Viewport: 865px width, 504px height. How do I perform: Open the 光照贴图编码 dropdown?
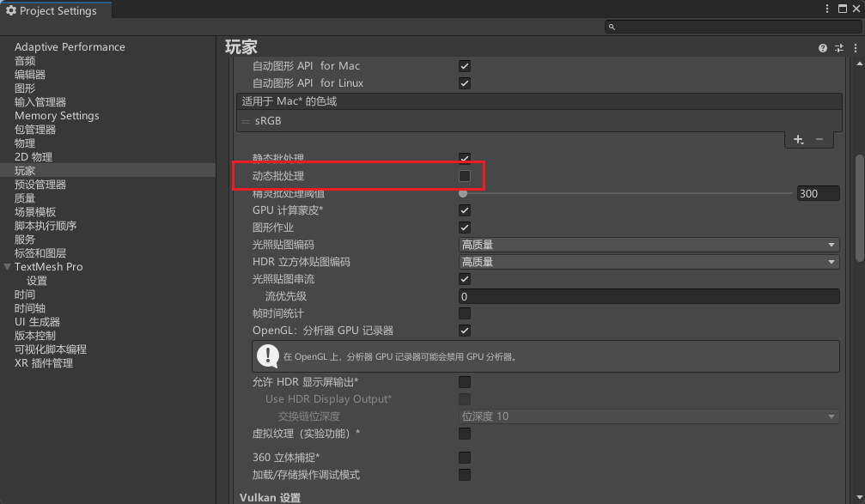(x=649, y=245)
